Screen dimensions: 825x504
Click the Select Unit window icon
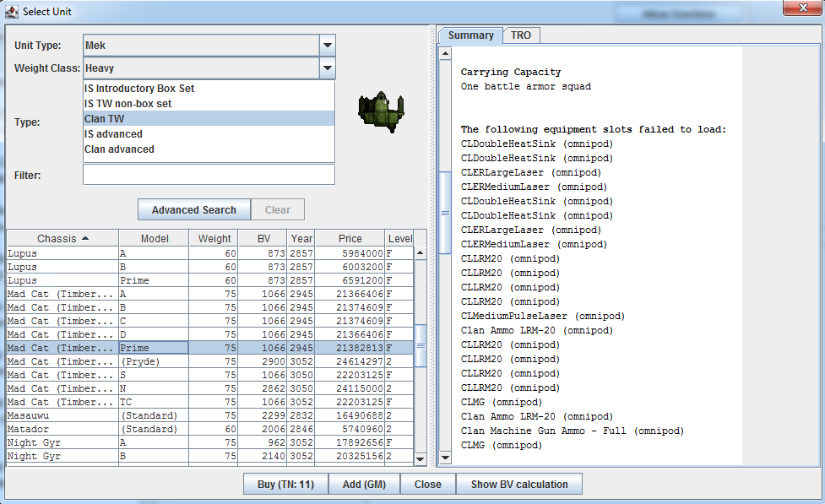(x=12, y=11)
